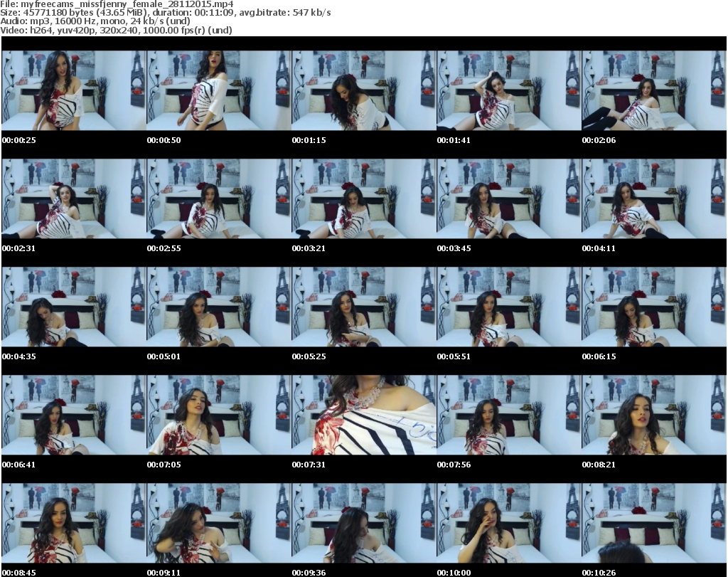This screenshot has width=728, height=577.
Task: Select the timestamp text 00:02:55
Action: point(164,248)
